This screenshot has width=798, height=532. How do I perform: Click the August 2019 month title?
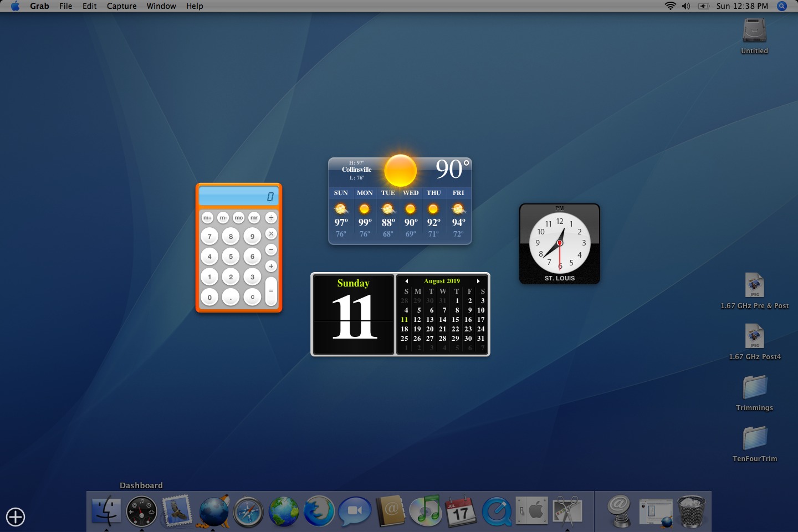[442, 281]
